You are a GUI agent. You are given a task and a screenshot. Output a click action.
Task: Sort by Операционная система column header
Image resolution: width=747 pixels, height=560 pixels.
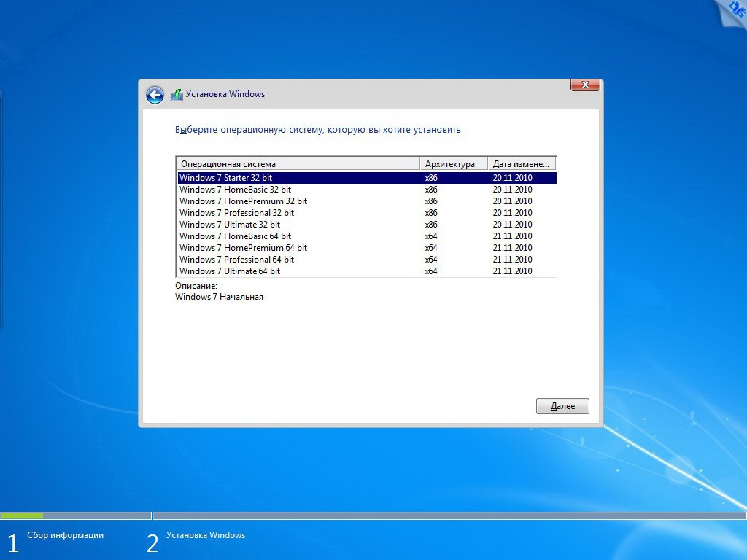(298, 164)
